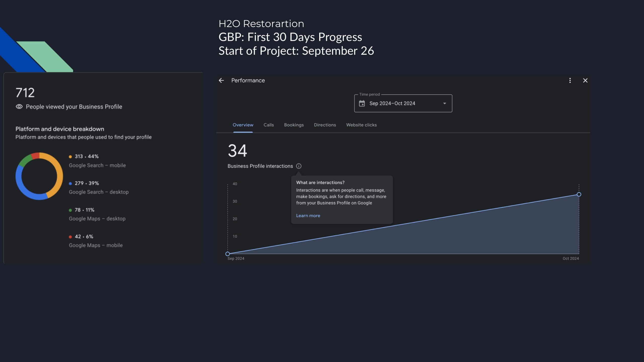Click the red Google Maps mobile dot
This screenshot has width=644, height=362.
[x=70, y=237]
